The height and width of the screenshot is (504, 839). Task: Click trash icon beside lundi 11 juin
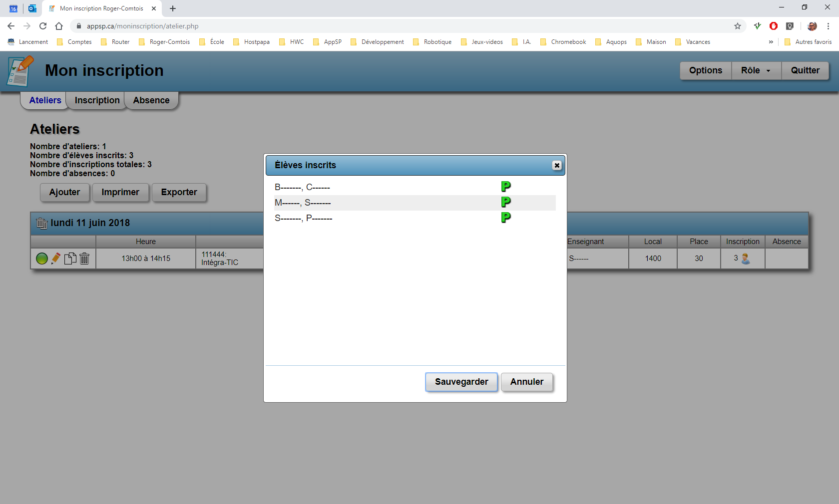tap(42, 223)
